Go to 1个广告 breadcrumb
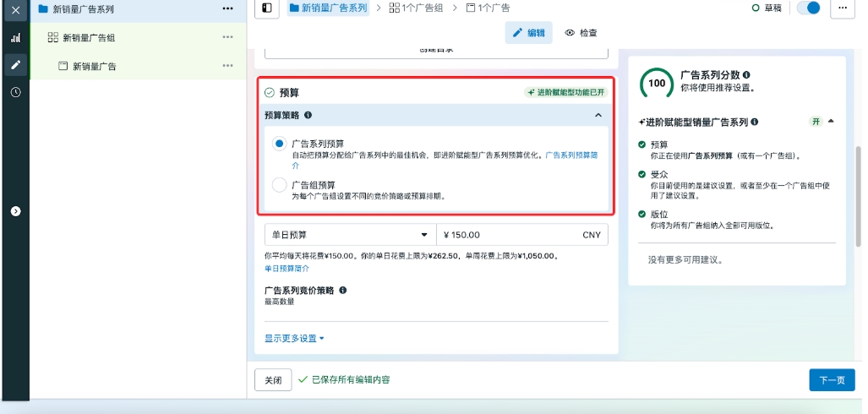 (488, 8)
